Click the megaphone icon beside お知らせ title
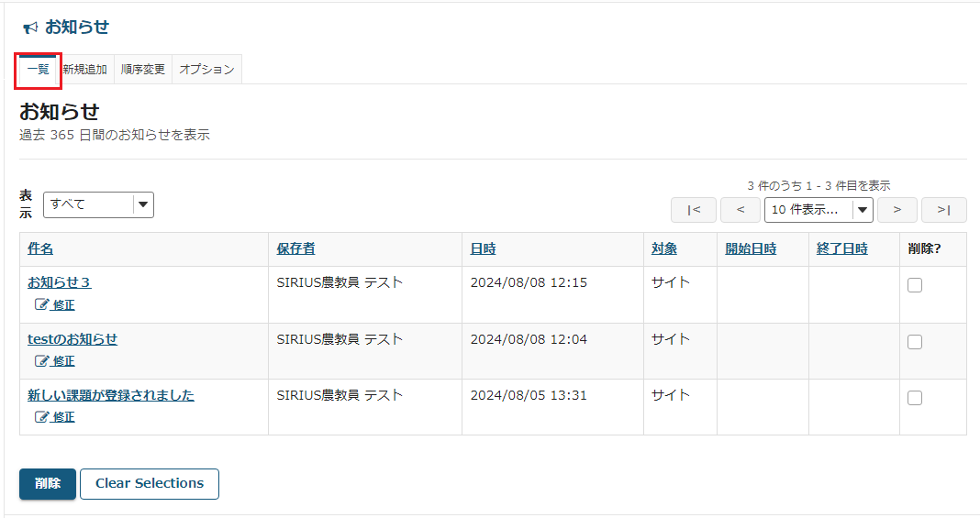 [x=30, y=28]
